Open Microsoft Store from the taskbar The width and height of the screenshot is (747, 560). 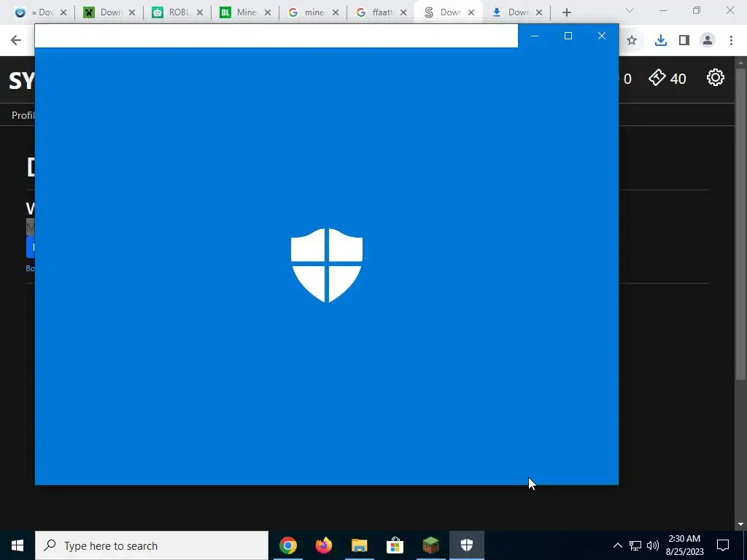395,545
